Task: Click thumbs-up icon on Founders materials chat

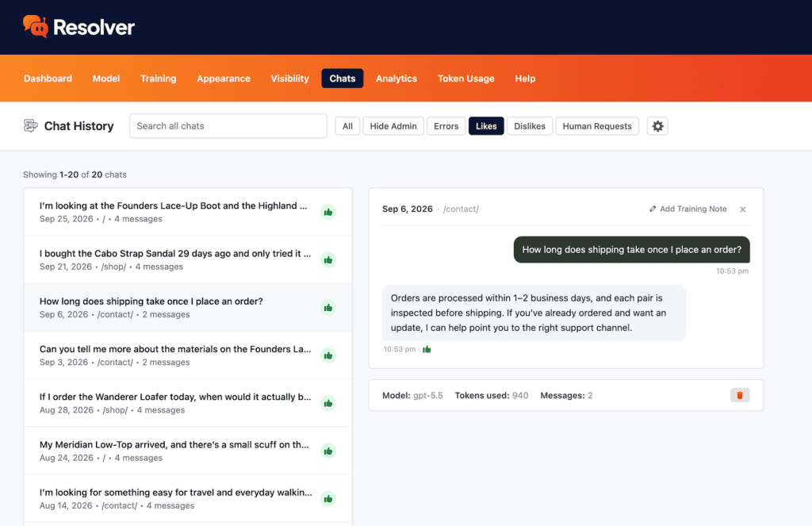Action: pyautogui.click(x=327, y=355)
